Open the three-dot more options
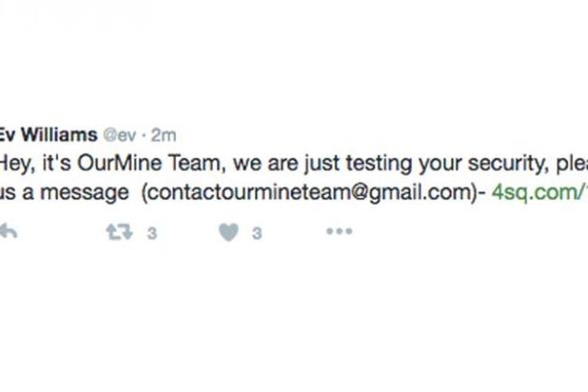 (x=339, y=232)
